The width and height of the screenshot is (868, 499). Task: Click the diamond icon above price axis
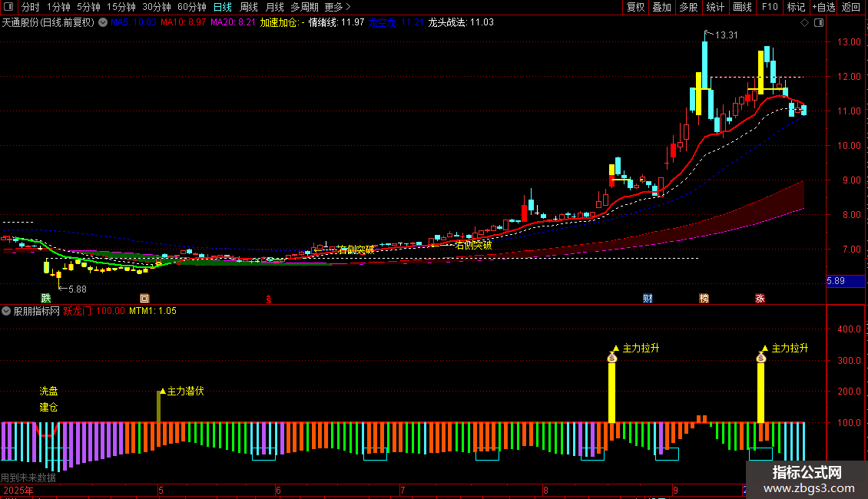pyautogui.click(x=805, y=23)
